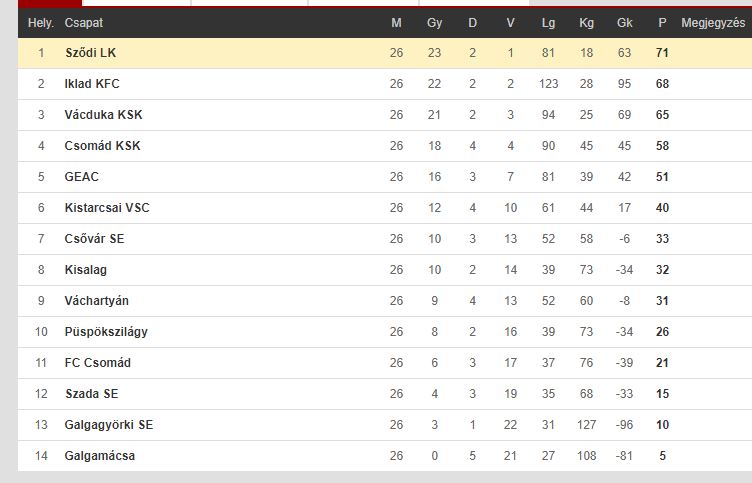This screenshot has width=752, height=483.
Task: Select the FC Csomád team name
Action: tap(97, 363)
